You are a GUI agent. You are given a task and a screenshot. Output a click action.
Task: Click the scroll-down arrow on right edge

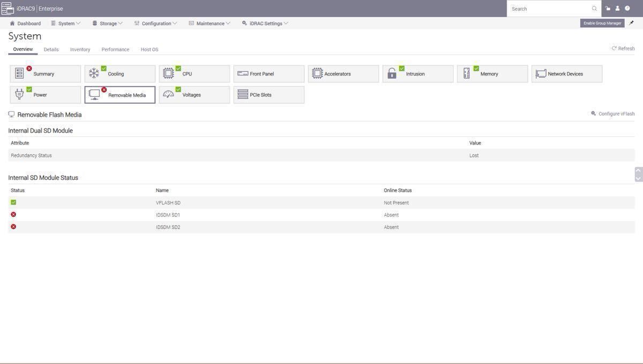pos(638,178)
